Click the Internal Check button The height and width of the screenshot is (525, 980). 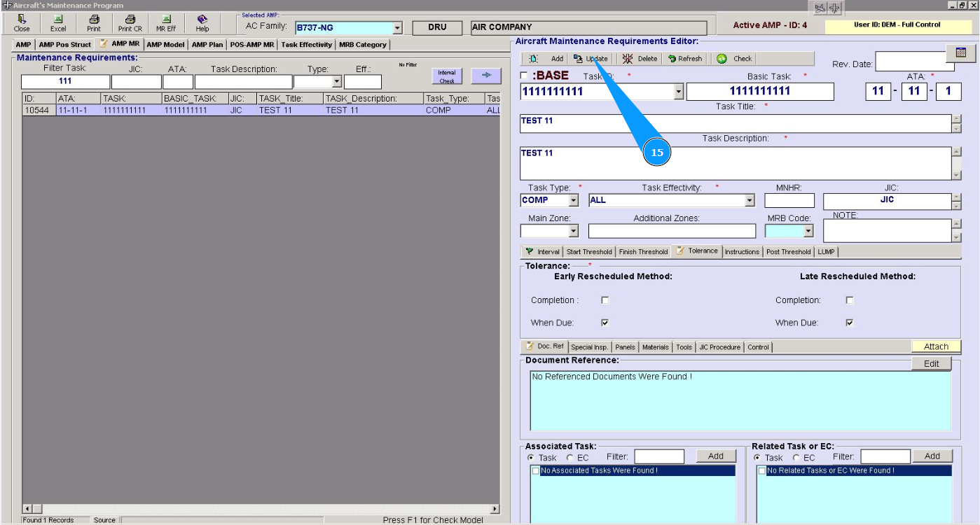point(447,76)
